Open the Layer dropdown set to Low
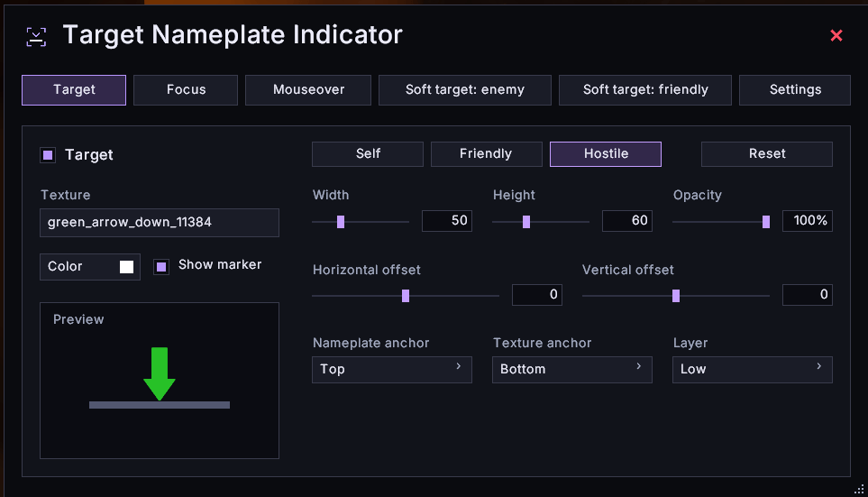 (x=753, y=370)
